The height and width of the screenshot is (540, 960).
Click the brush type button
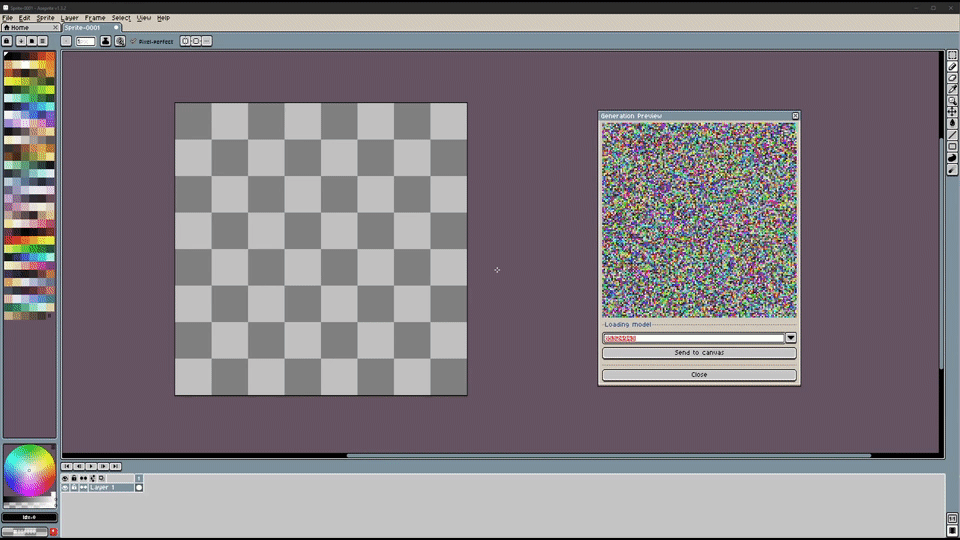coord(66,41)
